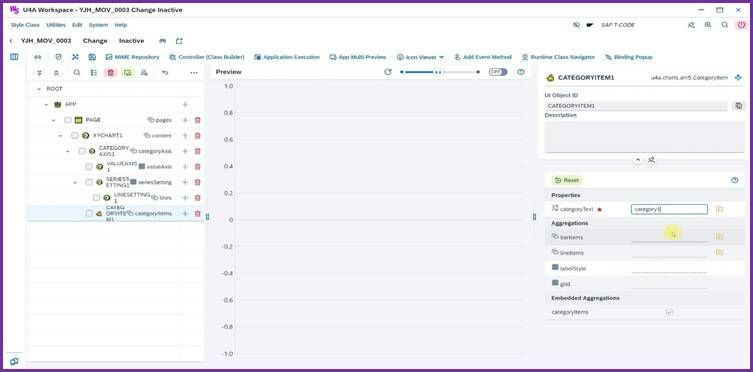Screen dimensions: 753x372
Task: Open the Edit menu
Action: (77, 25)
